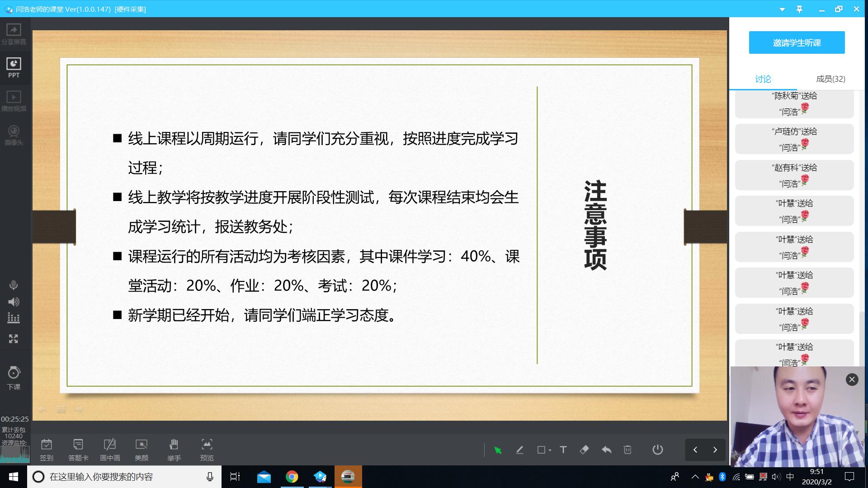Open Google Chrome on taskbar
868x488 pixels.
click(292, 477)
